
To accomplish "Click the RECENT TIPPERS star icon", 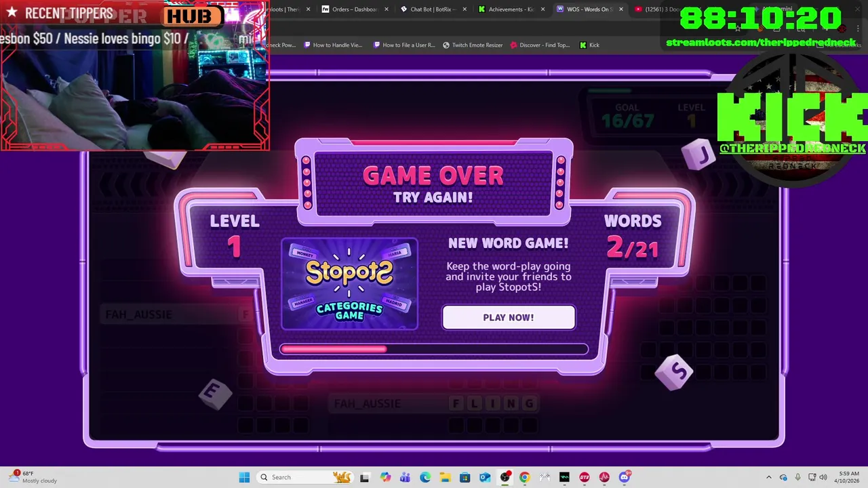I will pyautogui.click(x=12, y=13).
